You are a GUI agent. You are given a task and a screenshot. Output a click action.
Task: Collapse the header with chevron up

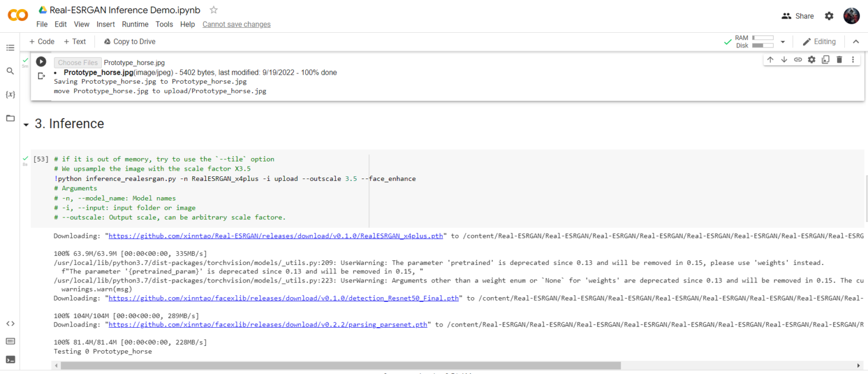[x=856, y=42]
